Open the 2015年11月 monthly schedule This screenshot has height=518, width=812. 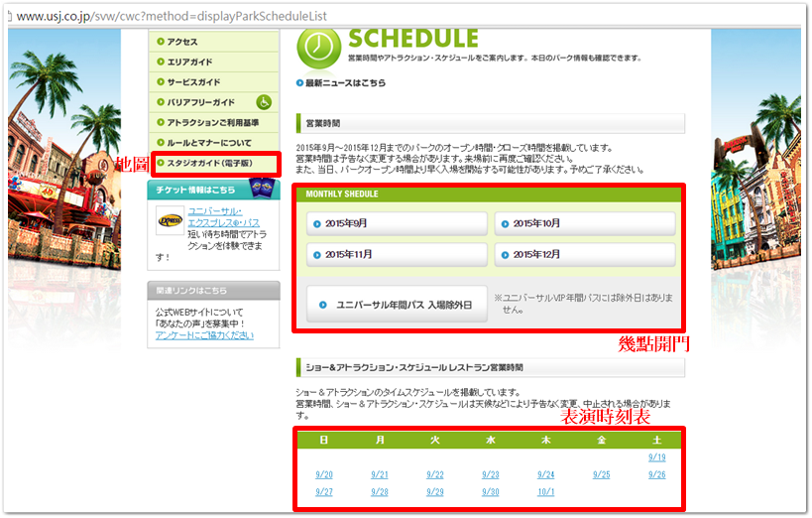[397, 255]
